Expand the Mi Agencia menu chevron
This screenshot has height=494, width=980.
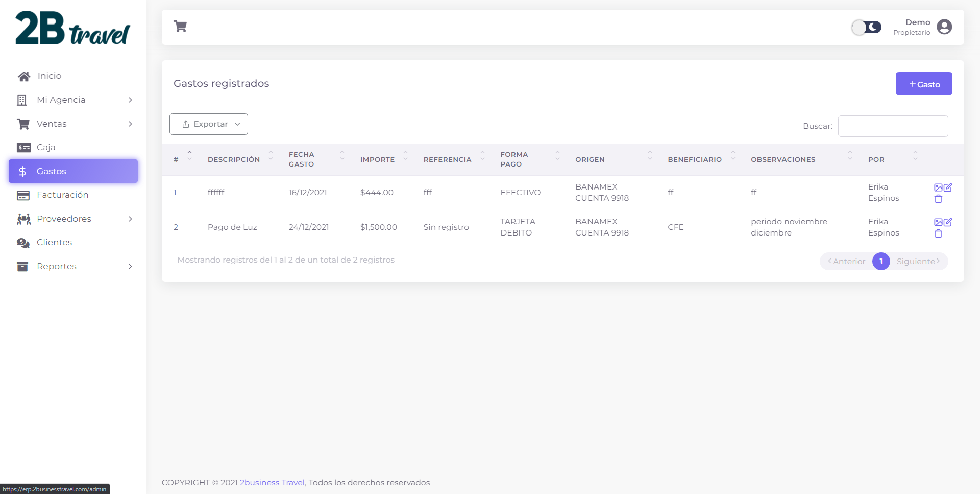coord(130,100)
